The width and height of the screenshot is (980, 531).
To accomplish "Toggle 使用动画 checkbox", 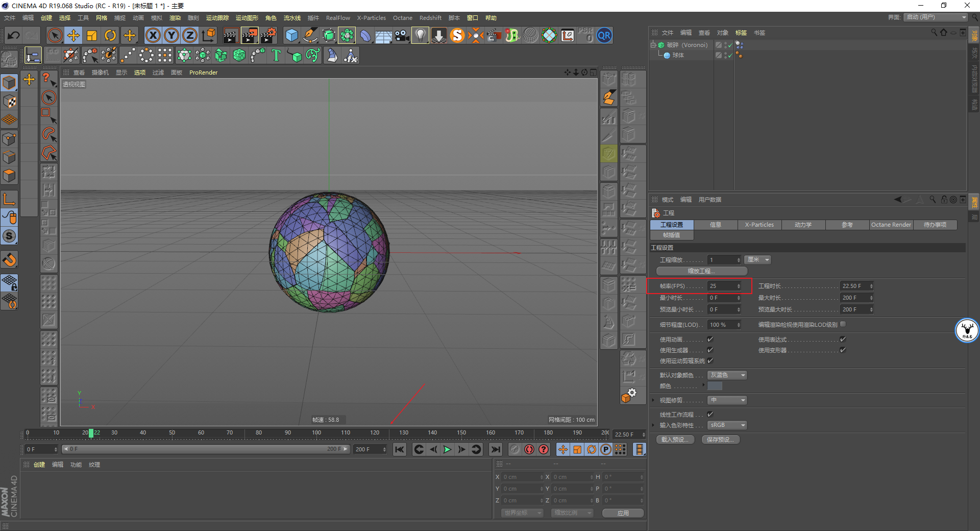I will pyautogui.click(x=710, y=340).
